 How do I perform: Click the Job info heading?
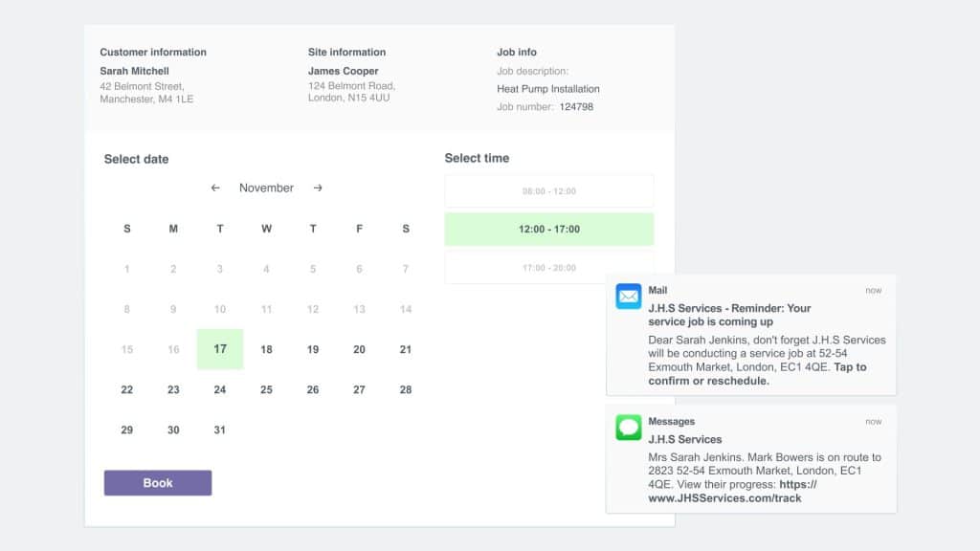click(517, 52)
